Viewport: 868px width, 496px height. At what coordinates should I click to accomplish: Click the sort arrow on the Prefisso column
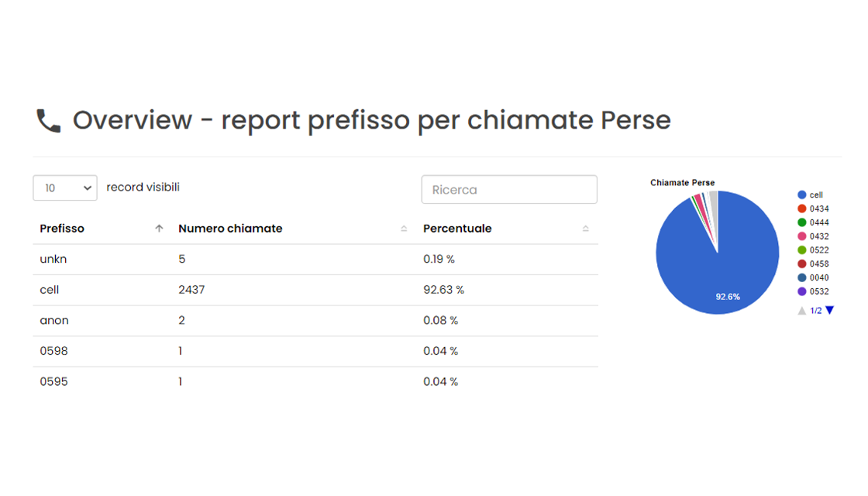click(159, 228)
